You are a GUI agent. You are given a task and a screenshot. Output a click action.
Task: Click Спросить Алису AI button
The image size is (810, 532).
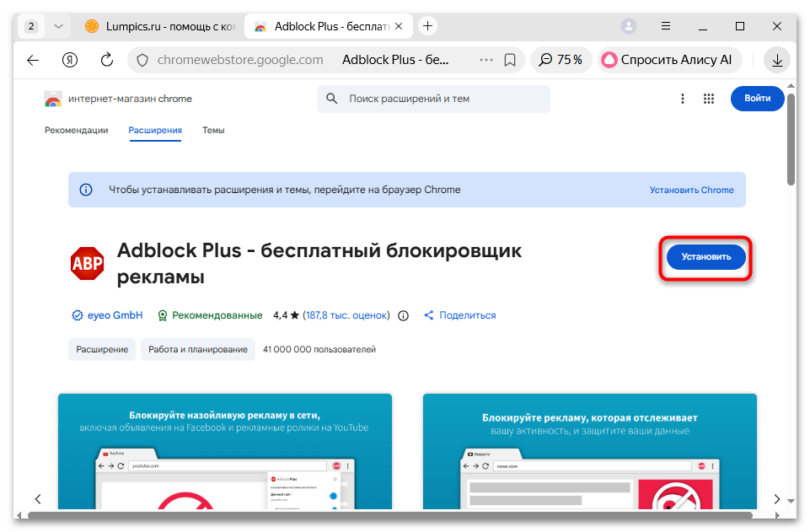click(x=669, y=61)
